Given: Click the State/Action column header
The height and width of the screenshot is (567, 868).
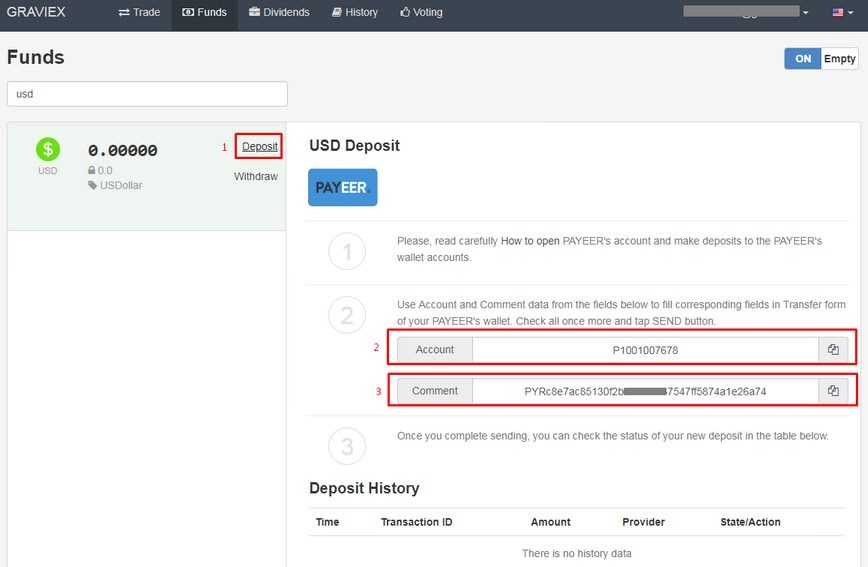Looking at the screenshot, I should [x=750, y=522].
